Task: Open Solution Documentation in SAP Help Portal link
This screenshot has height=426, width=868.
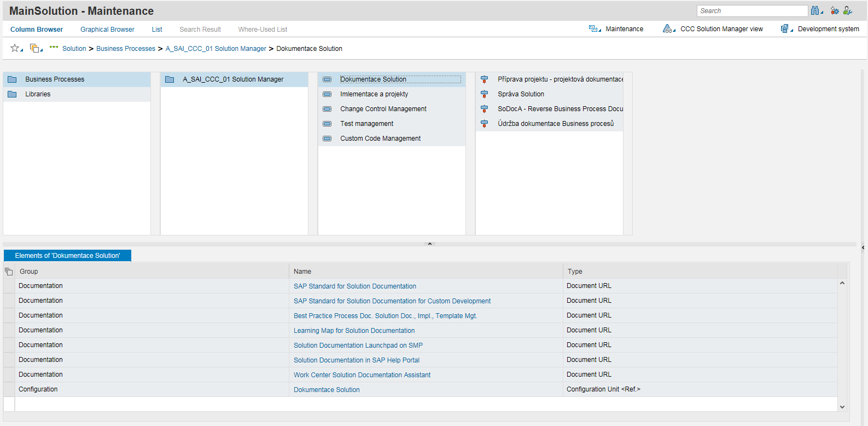Action: pyautogui.click(x=357, y=360)
